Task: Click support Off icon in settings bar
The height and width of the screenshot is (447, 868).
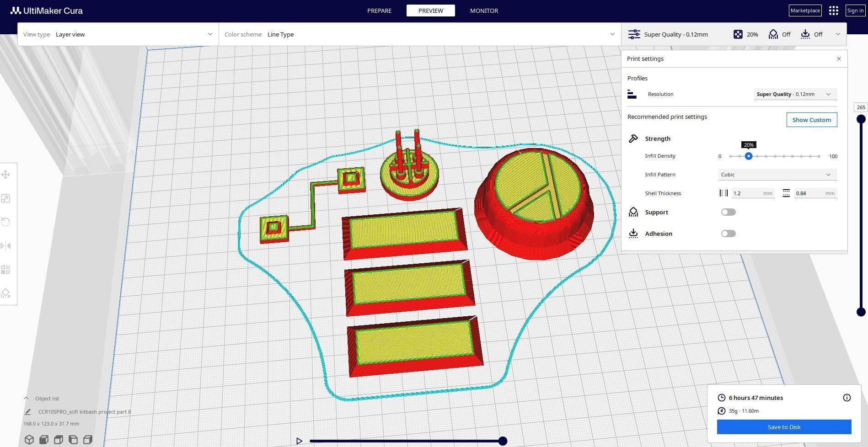Action: coord(773,34)
